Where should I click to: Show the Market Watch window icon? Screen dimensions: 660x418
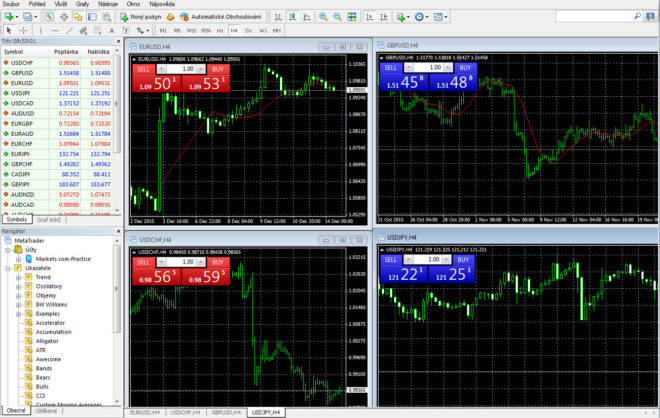tap(50, 17)
